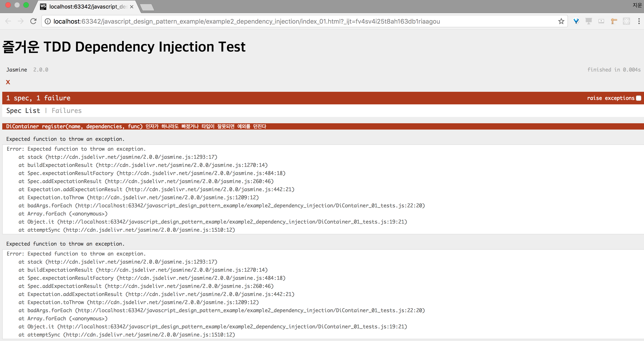The width and height of the screenshot is (644, 341).
Task: Close the localhost:63342 tab
Action: 131,7
